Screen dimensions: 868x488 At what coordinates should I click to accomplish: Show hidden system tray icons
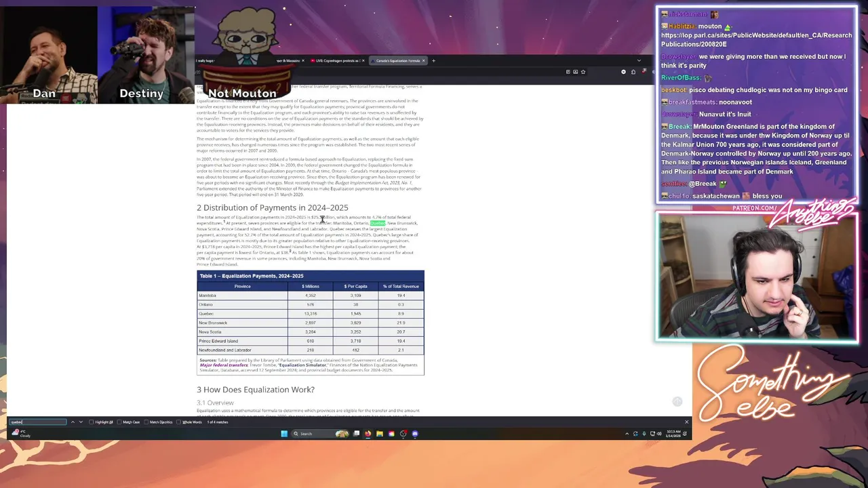tap(627, 434)
